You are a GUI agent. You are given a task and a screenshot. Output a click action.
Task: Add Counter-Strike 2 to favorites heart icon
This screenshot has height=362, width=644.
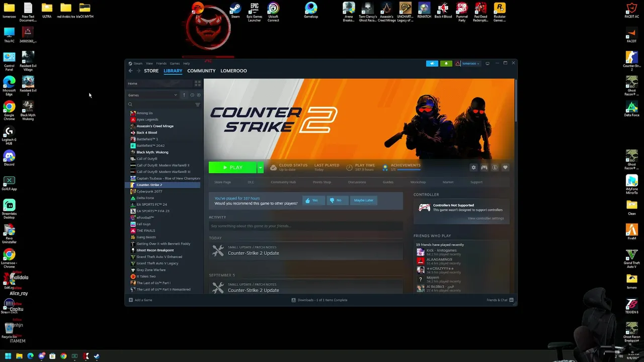(505, 167)
